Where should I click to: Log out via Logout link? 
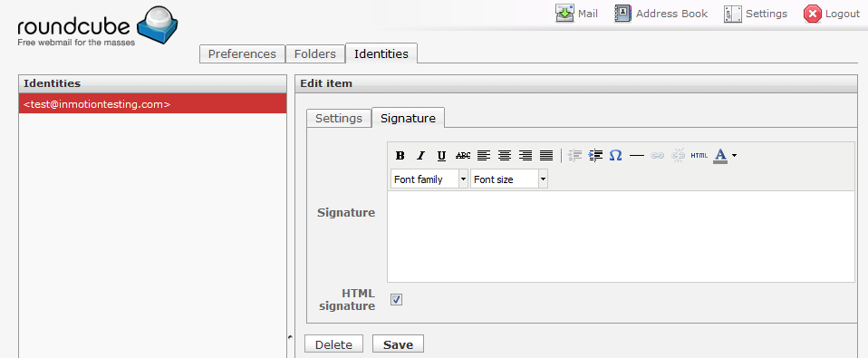click(x=832, y=14)
